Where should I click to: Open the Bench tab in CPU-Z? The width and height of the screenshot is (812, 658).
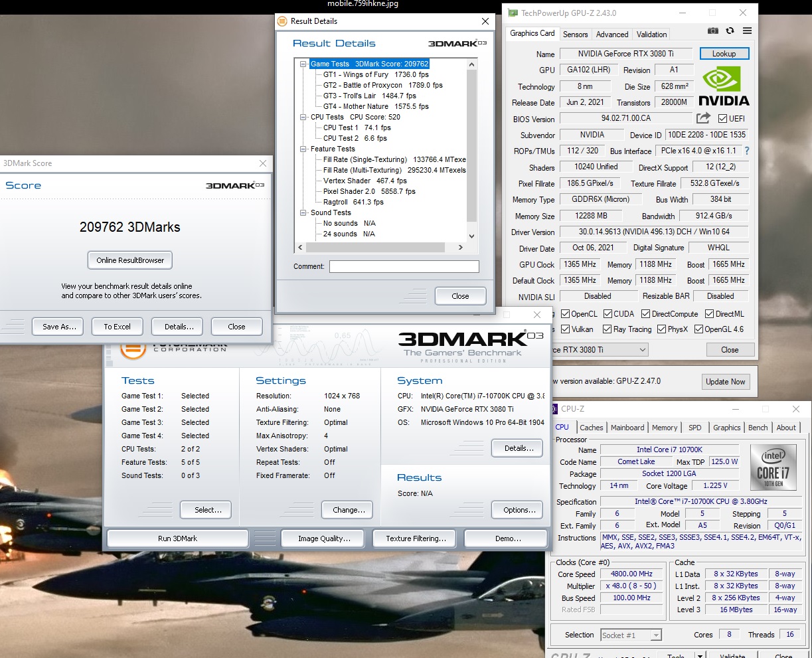(758, 428)
